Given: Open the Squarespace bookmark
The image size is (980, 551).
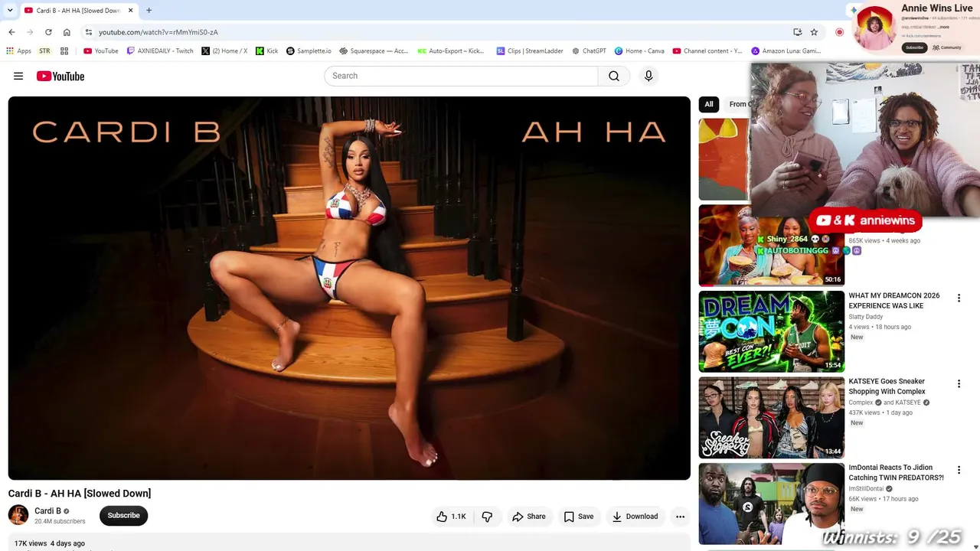Looking at the screenshot, I should (x=374, y=51).
